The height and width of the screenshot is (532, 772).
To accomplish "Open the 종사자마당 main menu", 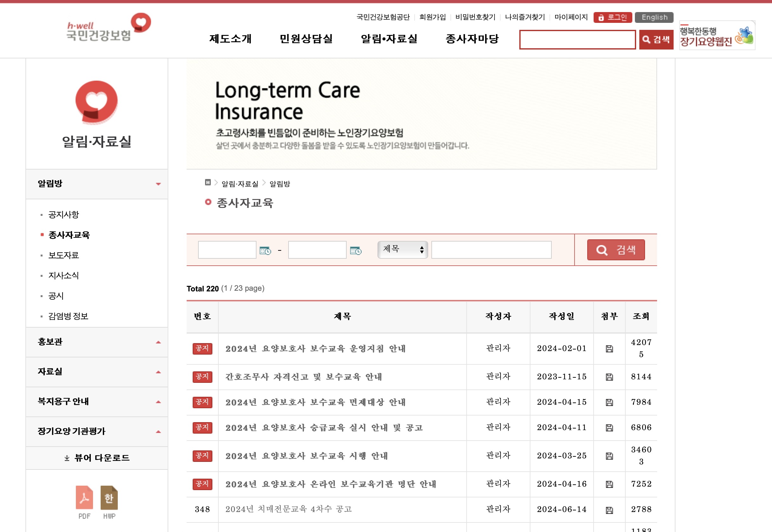I will (472, 39).
